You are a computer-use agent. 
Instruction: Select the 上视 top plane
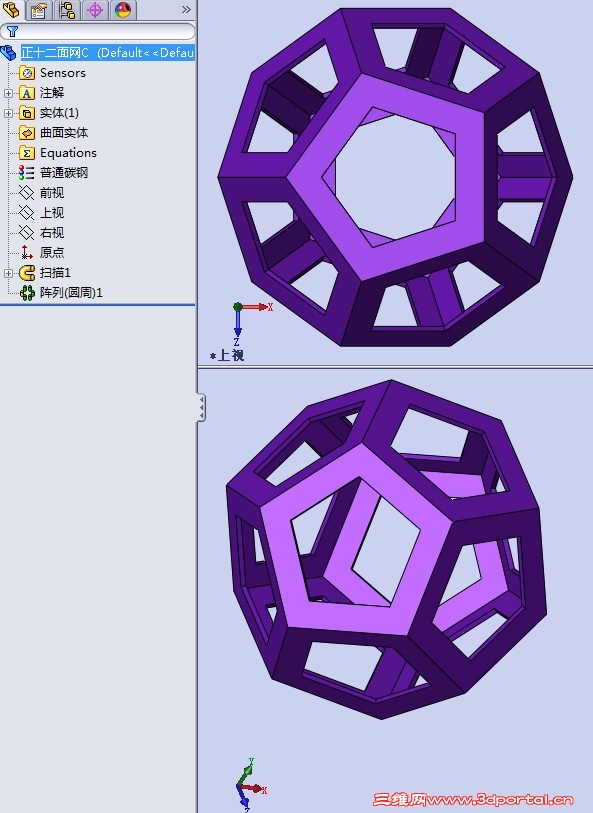pyautogui.click(x=52, y=213)
